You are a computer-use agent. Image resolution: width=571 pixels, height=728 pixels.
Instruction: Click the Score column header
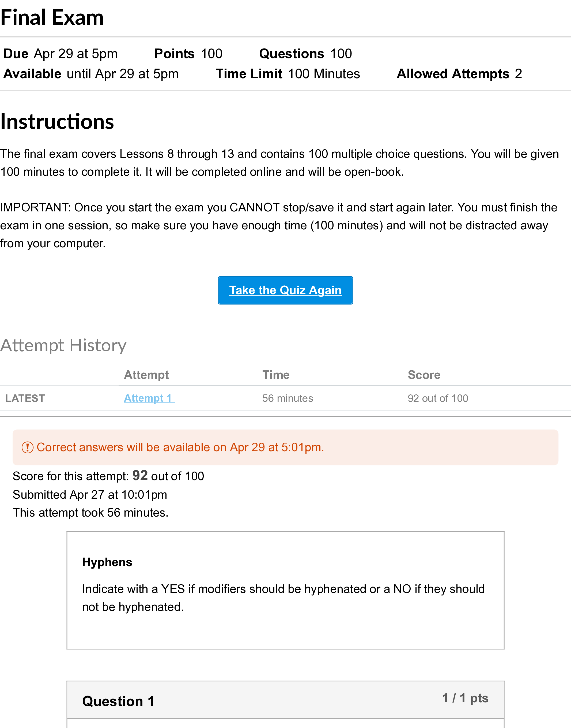tap(424, 375)
